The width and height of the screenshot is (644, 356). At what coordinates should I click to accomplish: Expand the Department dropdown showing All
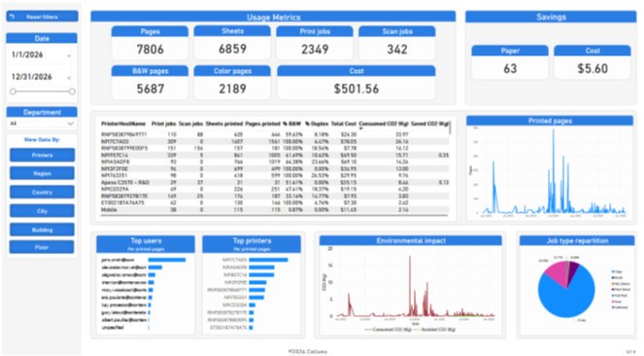click(x=42, y=124)
